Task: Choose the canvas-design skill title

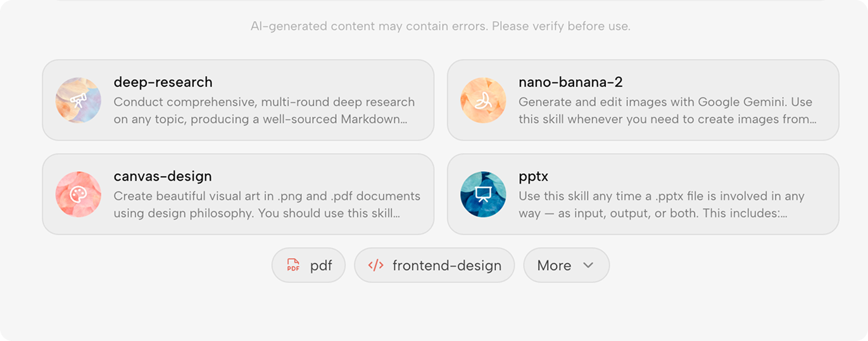Action: pyautogui.click(x=163, y=176)
